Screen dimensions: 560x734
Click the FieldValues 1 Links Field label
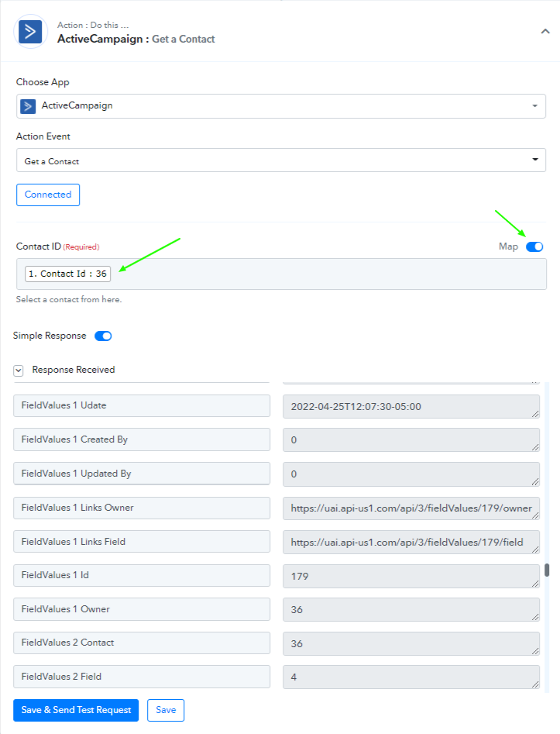(141, 542)
